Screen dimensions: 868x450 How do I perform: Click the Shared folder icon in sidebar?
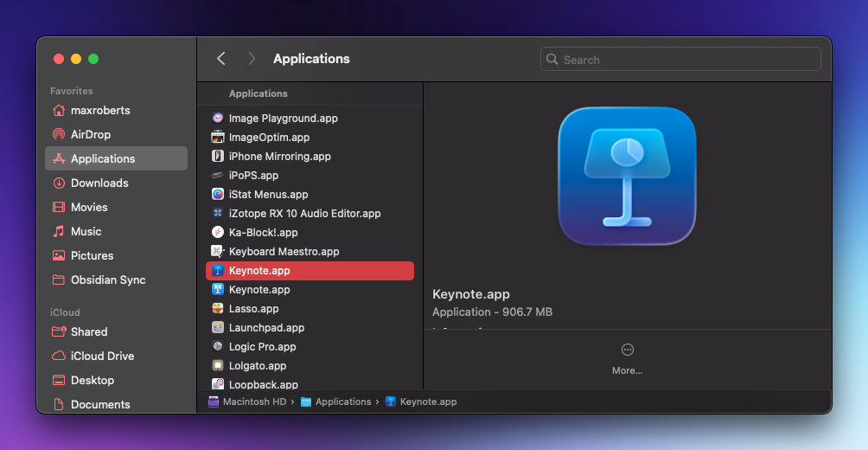tap(59, 331)
